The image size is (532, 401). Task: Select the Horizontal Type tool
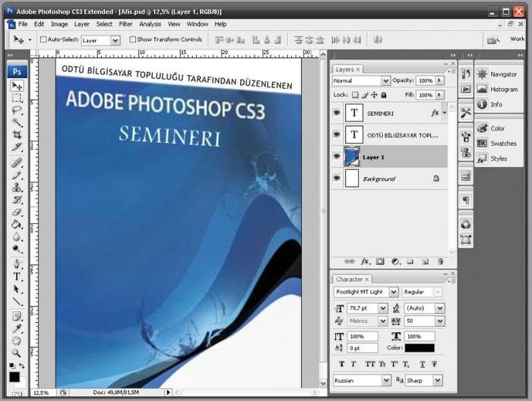tap(17, 277)
